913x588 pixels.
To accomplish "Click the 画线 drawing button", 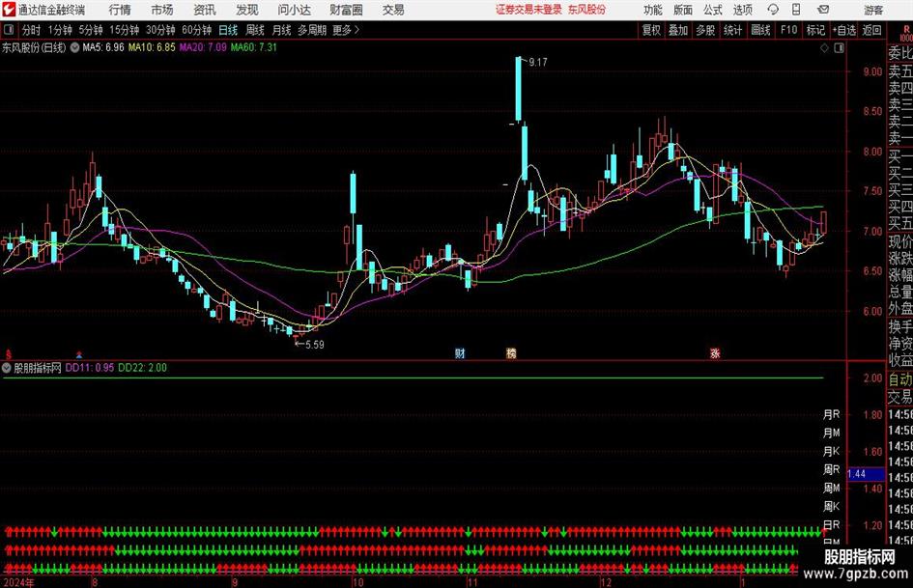I will pyautogui.click(x=760, y=30).
